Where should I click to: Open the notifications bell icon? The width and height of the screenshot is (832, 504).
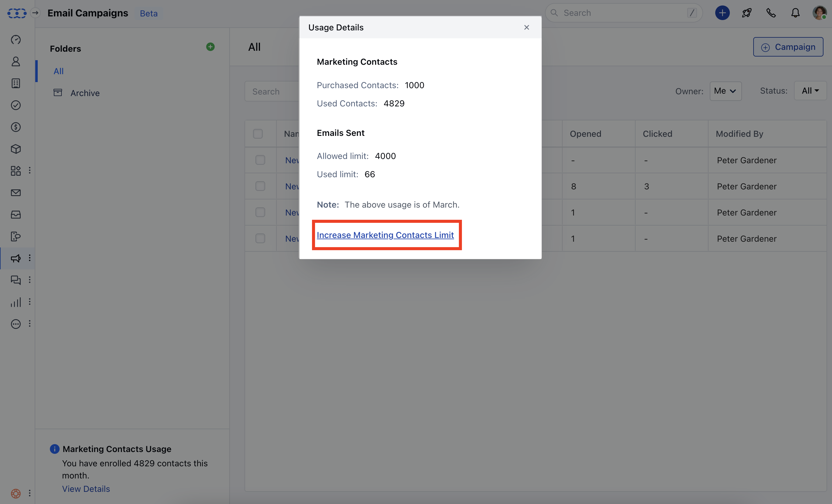[795, 13]
